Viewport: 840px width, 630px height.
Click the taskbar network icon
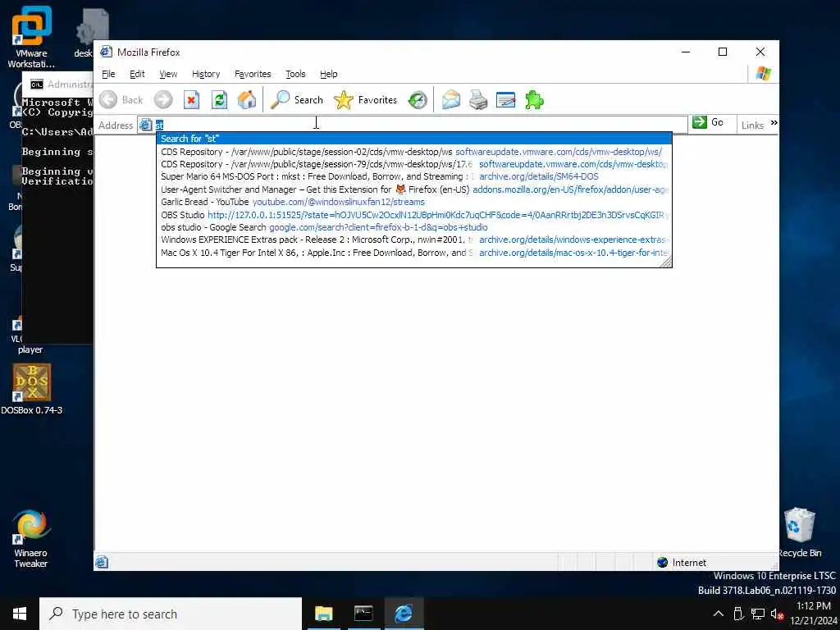(x=757, y=614)
